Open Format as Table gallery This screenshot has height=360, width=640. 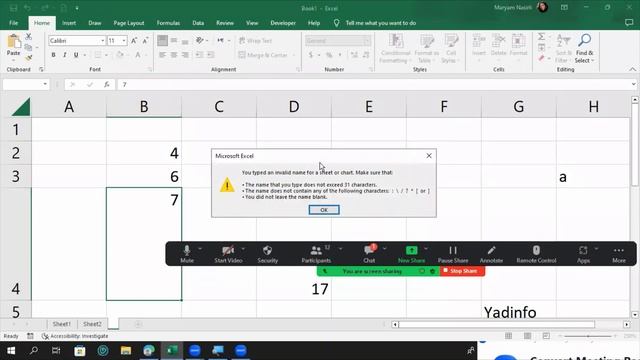pos(426,49)
